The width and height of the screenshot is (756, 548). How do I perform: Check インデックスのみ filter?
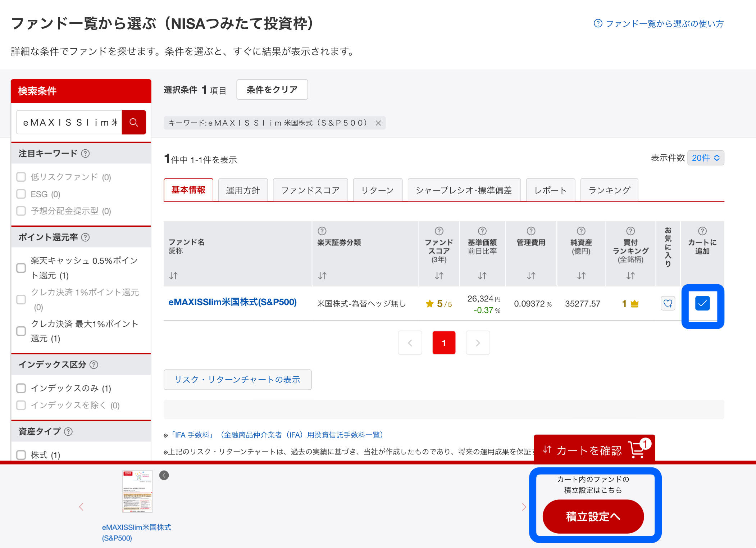[21, 388]
